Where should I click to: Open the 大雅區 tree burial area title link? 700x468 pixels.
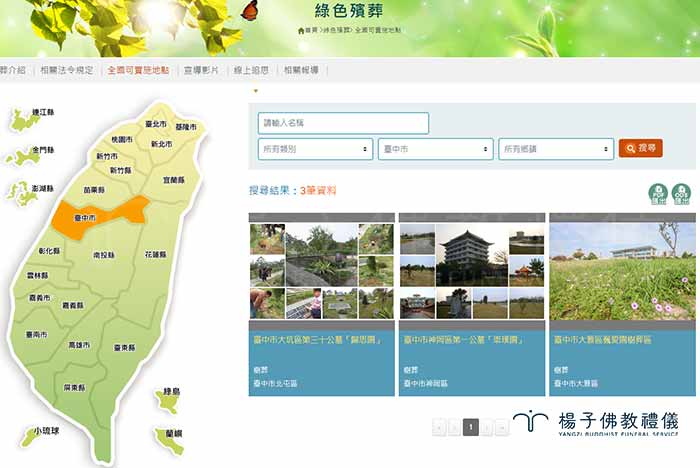[x=603, y=340]
